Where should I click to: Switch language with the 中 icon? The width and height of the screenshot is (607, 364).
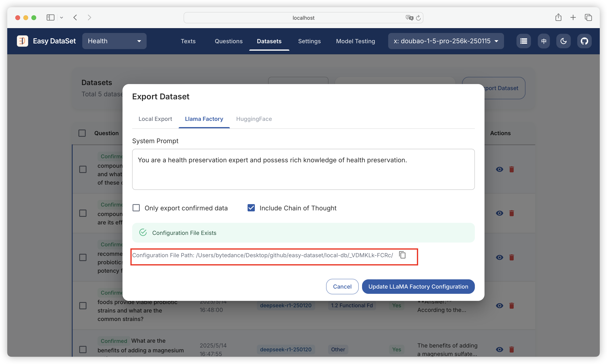tap(544, 41)
